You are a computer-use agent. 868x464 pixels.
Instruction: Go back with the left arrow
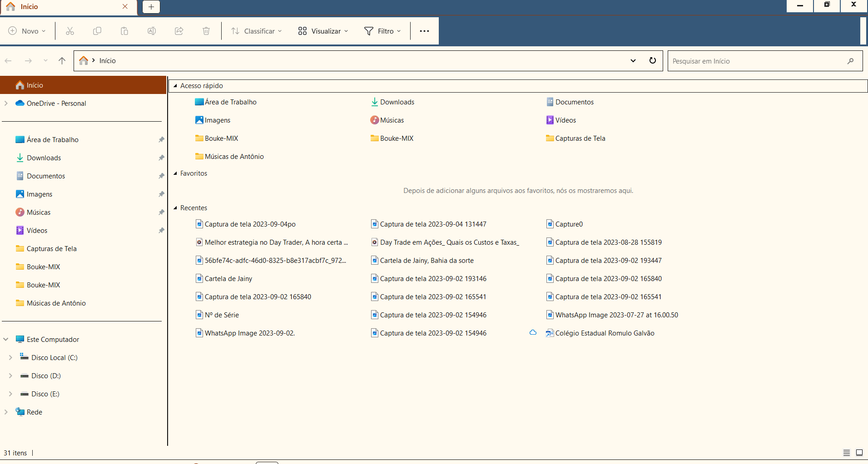pyautogui.click(x=8, y=61)
